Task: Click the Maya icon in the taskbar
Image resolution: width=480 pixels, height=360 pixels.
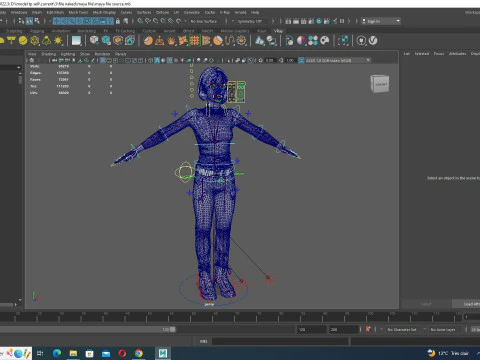Action: click(x=163, y=353)
